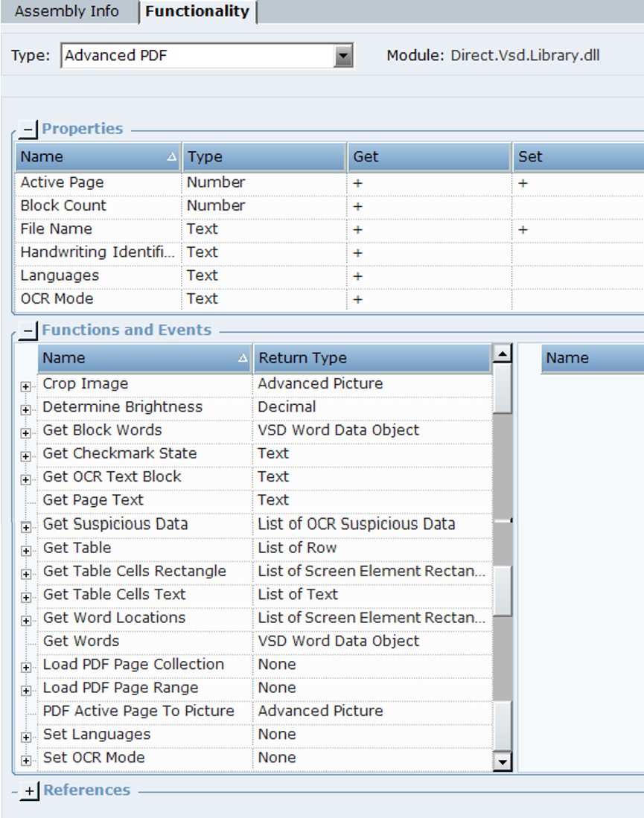Screen dimensions: 644x818
Task: Select the Active Page property row
Action: [63, 182]
